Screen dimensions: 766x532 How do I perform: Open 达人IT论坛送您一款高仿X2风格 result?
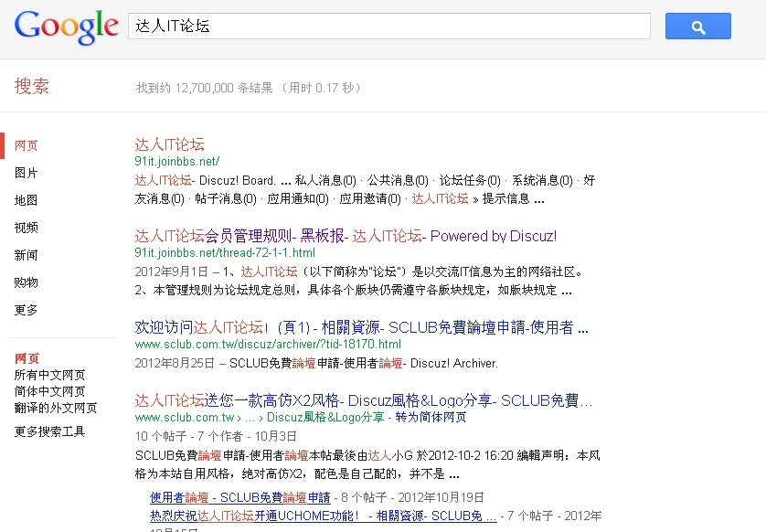(363, 401)
